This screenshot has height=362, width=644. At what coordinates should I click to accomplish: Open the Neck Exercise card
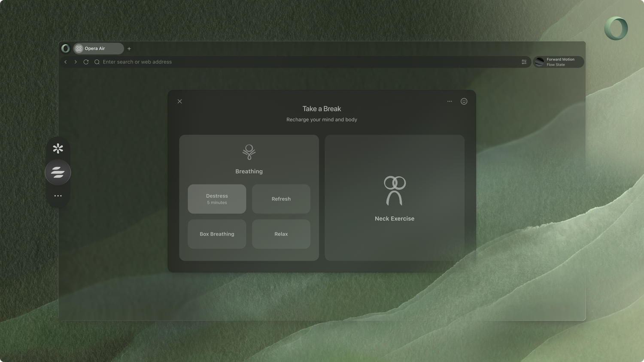[395, 198]
